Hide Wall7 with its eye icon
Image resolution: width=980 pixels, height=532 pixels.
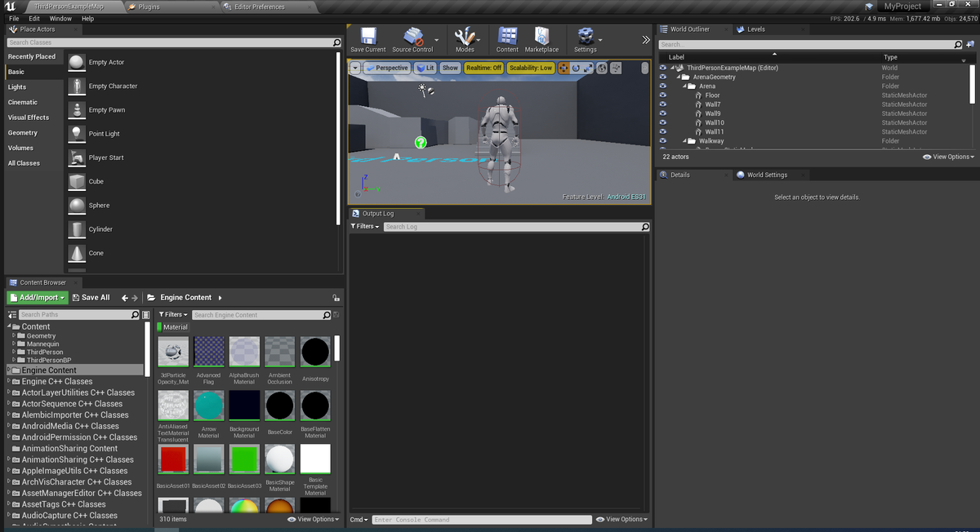click(662, 104)
